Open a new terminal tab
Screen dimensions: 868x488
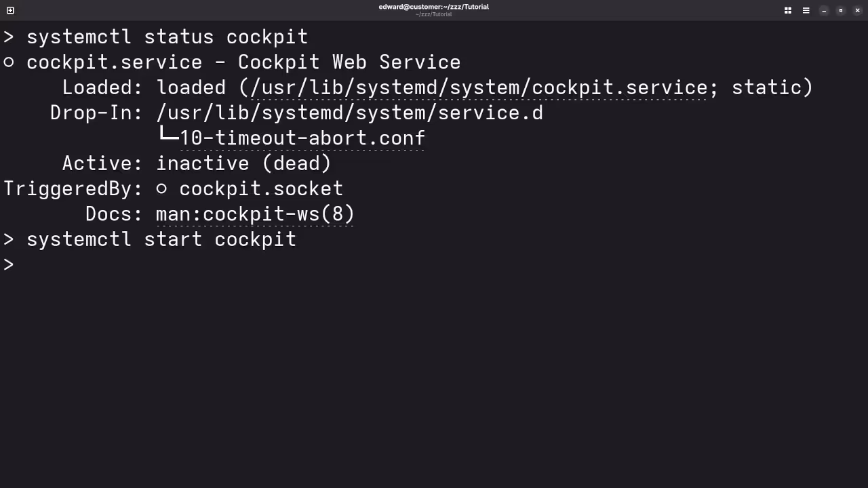10,10
